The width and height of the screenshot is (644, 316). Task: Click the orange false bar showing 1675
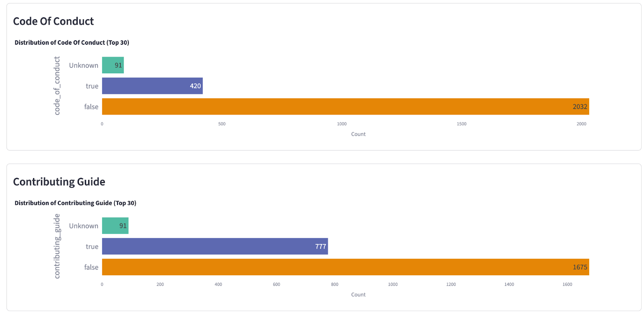coord(345,267)
